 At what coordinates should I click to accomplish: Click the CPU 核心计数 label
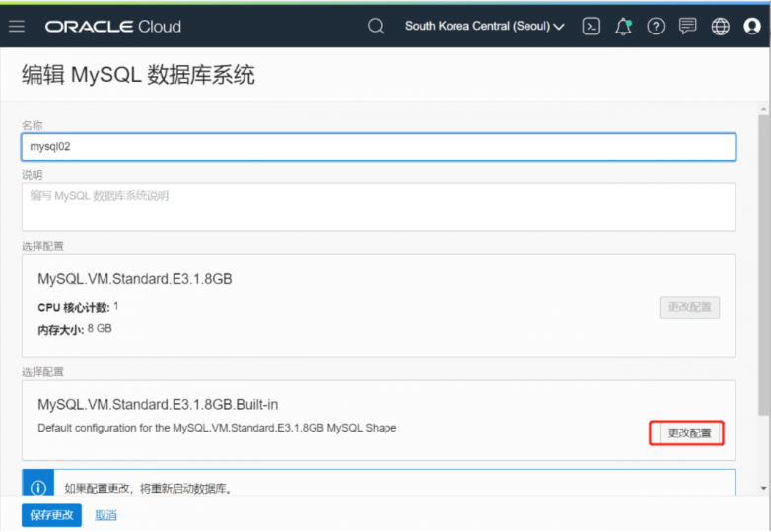coord(74,308)
